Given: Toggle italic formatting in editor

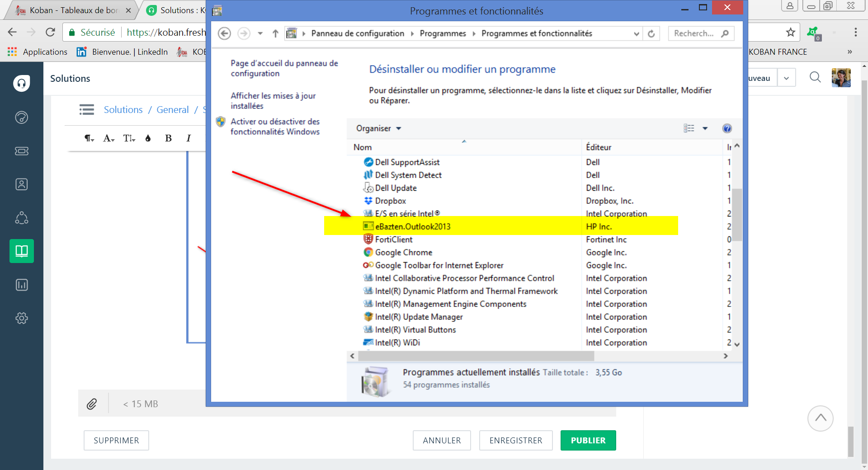Looking at the screenshot, I should pos(189,138).
